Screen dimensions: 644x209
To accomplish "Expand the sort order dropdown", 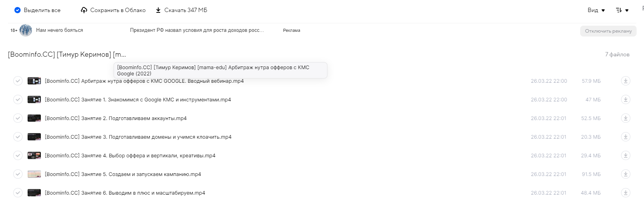I will click(x=622, y=10).
